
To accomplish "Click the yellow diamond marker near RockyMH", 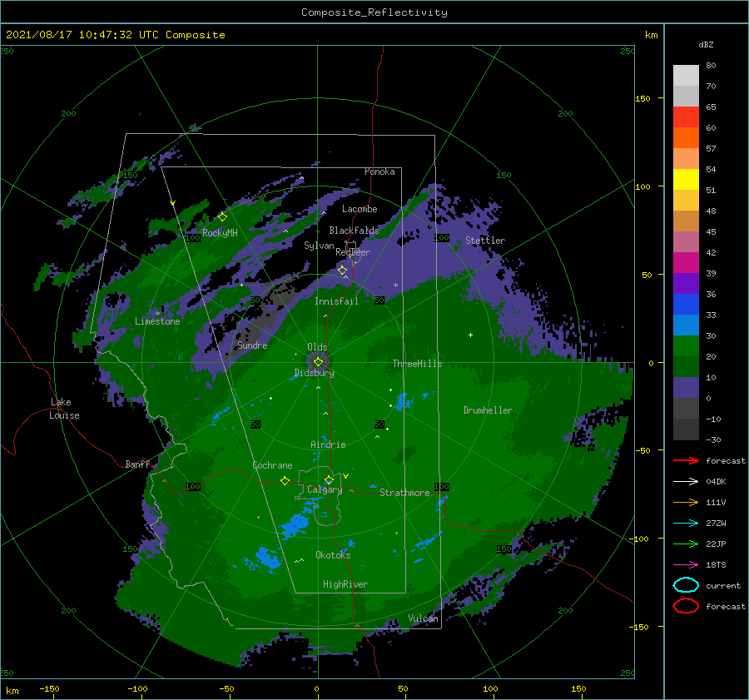I will (222, 217).
